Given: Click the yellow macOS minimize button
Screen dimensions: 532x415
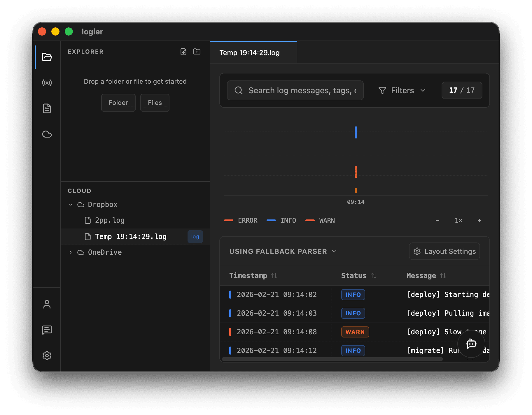Looking at the screenshot, I should tap(55, 31).
